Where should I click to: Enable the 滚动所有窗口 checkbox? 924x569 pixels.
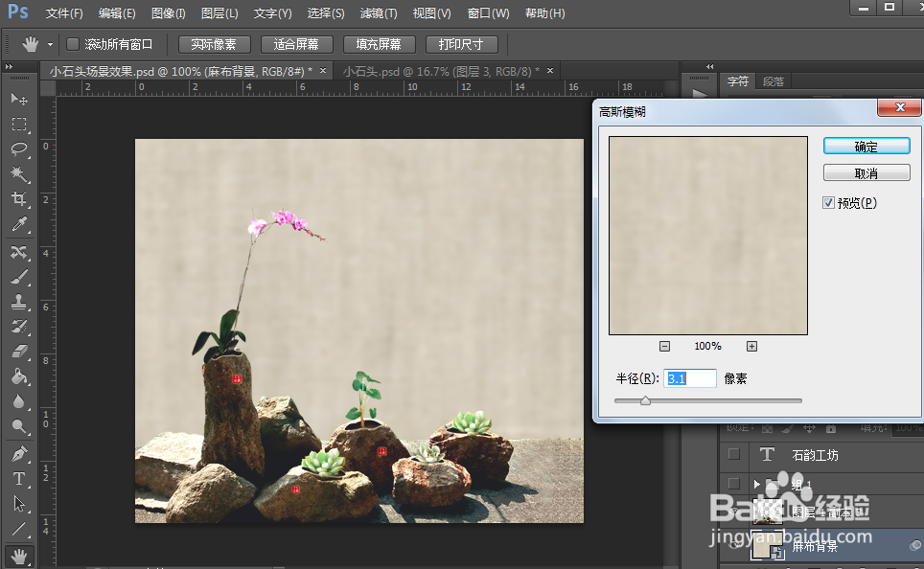click(73, 44)
